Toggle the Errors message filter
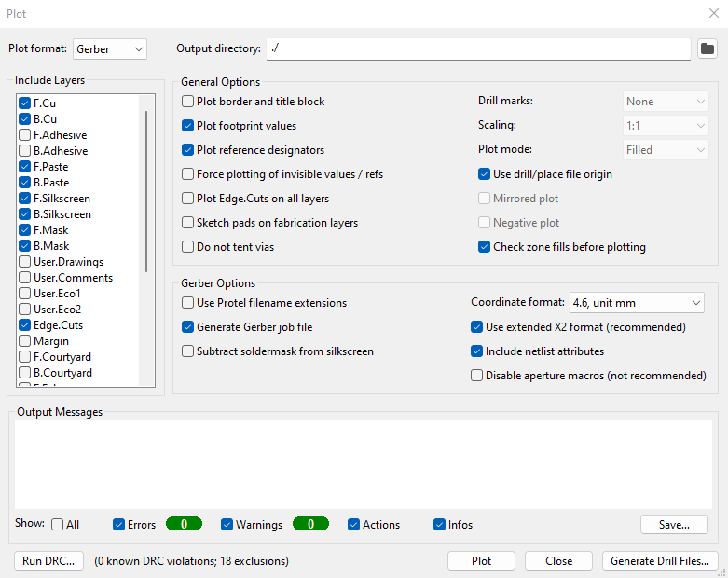 click(119, 525)
